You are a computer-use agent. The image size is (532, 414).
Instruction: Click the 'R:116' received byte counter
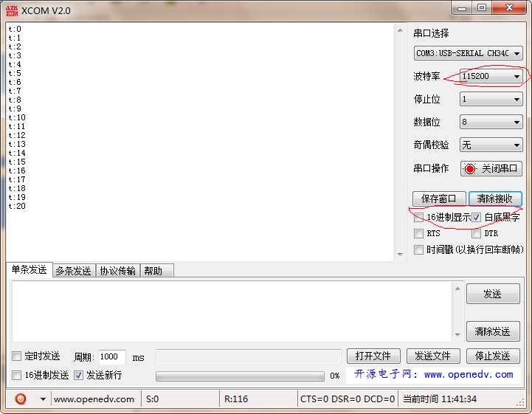(x=236, y=399)
